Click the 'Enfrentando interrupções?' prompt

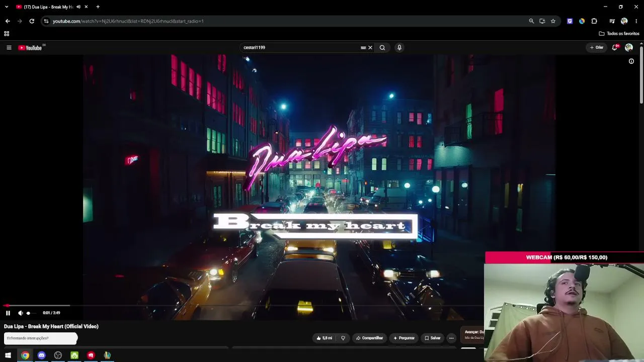(41, 338)
